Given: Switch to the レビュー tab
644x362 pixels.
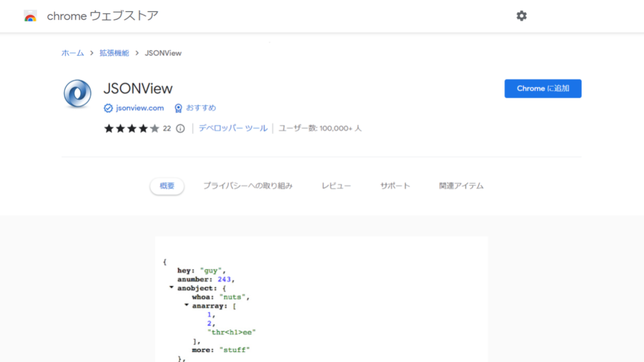Looking at the screenshot, I should pyautogui.click(x=336, y=185).
